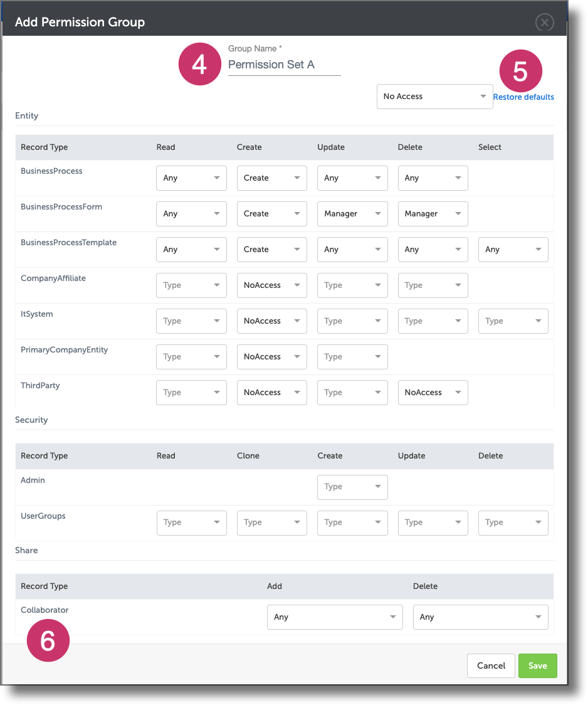The height and width of the screenshot is (705, 588).
Task: Click the Restore defaults link
Action: pyautogui.click(x=523, y=97)
